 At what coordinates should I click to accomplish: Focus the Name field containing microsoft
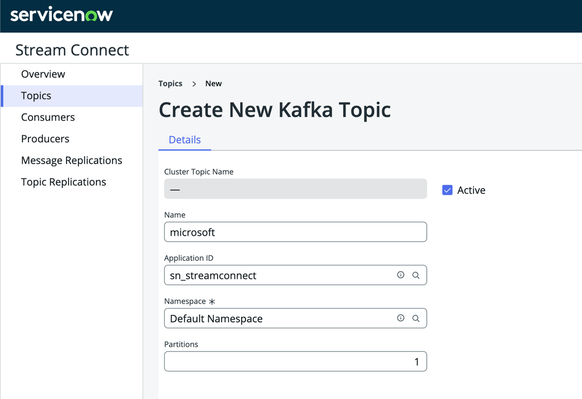(295, 232)
